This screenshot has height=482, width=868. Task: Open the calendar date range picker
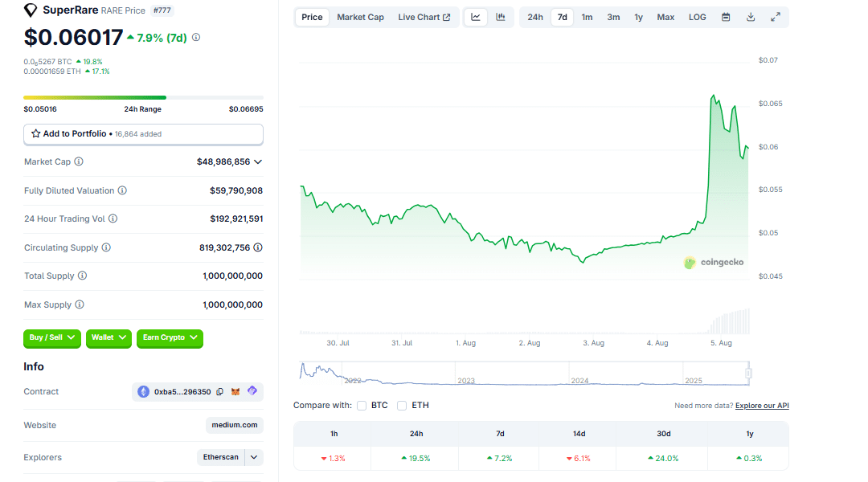pyautogui.click(x=726, y=17)
